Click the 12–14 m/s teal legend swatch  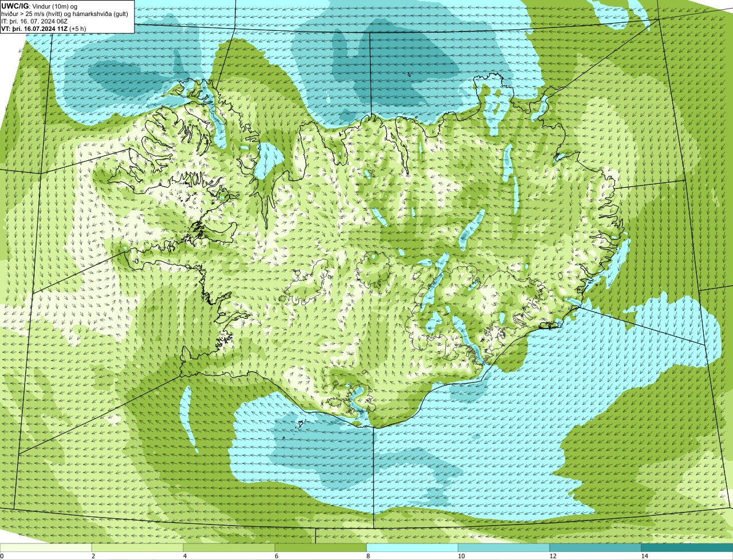click(596, 547)
